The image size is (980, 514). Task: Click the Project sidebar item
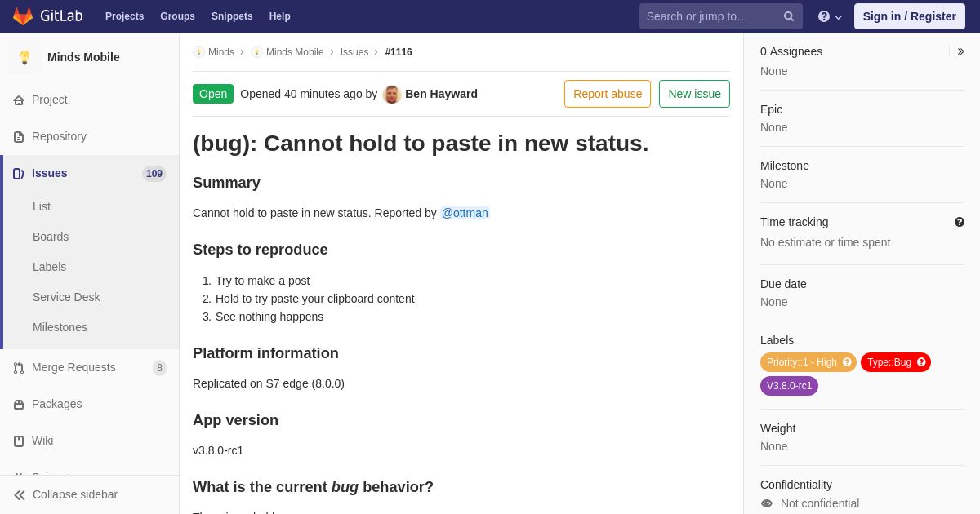(x=90, y=100)
